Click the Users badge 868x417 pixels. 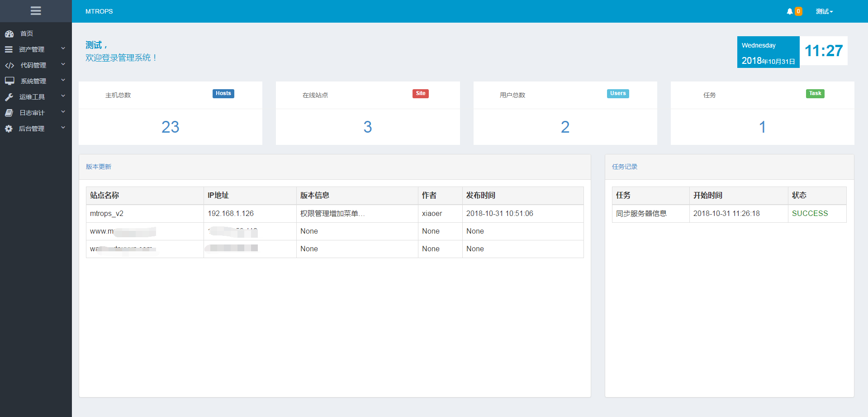[618, 94]
